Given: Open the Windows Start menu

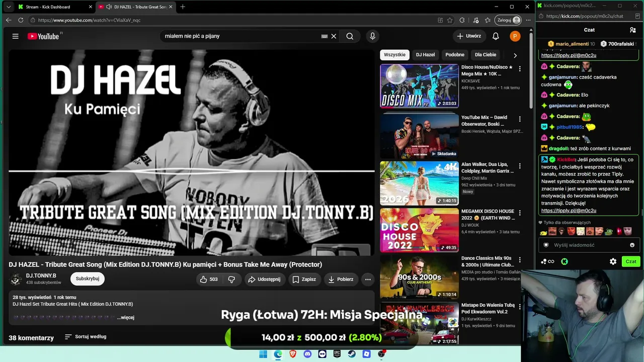Looking at the screenshot, I should [x=263, y=354].
